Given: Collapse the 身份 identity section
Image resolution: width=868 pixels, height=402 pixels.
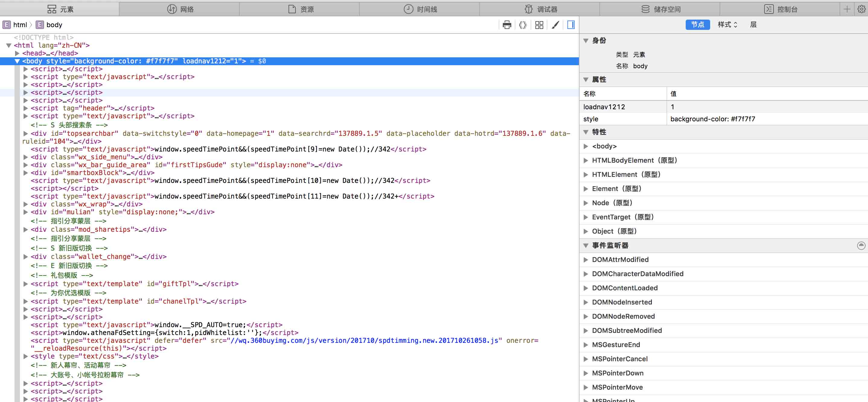Looking at the screenshot, I should (x=586, y=41).
